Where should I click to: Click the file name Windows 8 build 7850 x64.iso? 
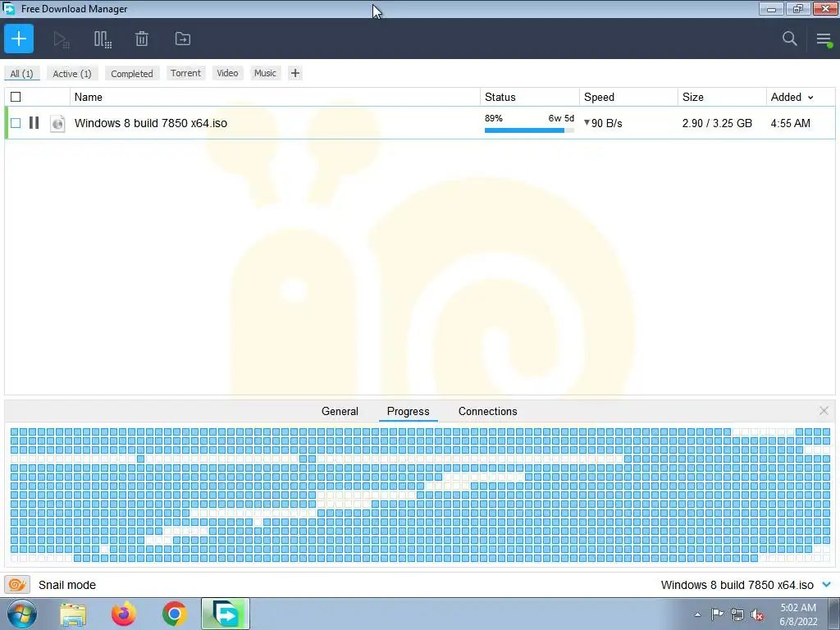(x=151, y=123)
